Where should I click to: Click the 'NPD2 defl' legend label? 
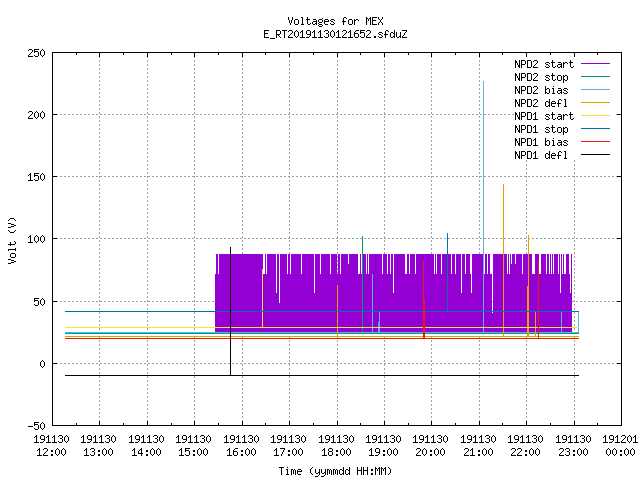(x=541, y=103)
